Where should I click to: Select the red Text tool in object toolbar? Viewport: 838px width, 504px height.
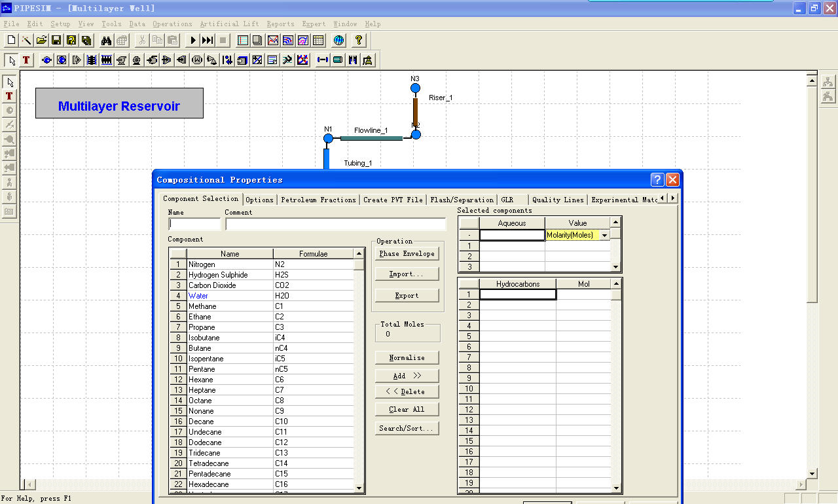click(26, 60)
